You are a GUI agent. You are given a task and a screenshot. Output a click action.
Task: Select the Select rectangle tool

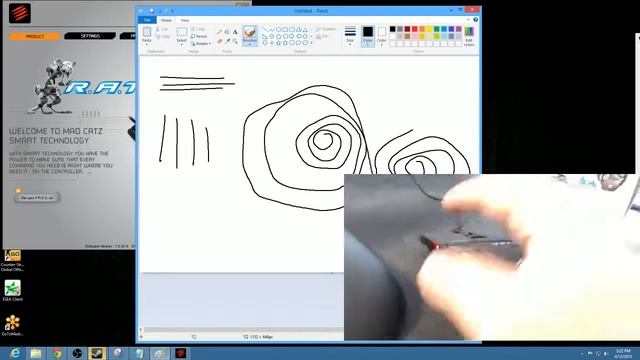[x=182, y=32]
